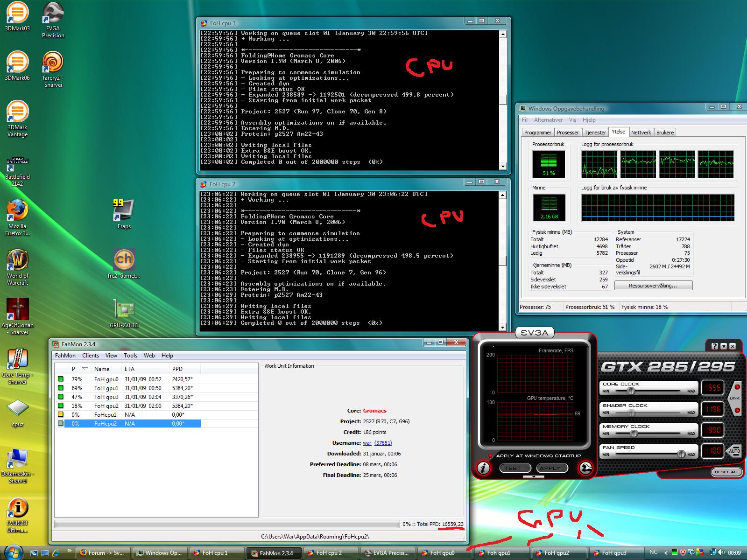Open the Alternativer menu in Task Manager
The width and height of the screenshot is (747, 560).
548,120
